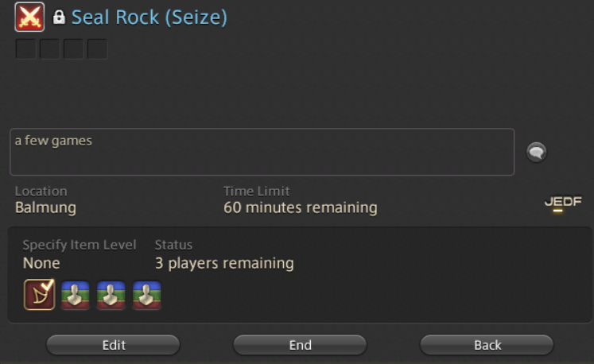
Task: Click the Edit button
Action: click(113, 345)
